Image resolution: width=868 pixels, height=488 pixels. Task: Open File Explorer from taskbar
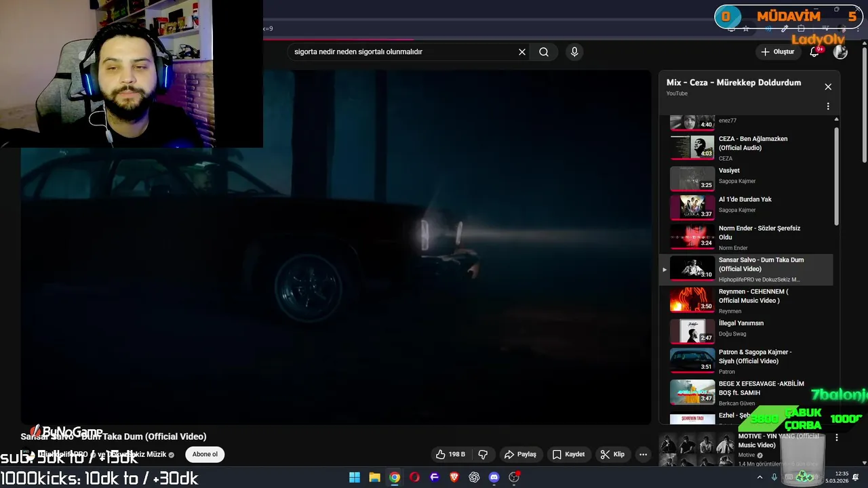pyautogui.click(x=374, y=477)
